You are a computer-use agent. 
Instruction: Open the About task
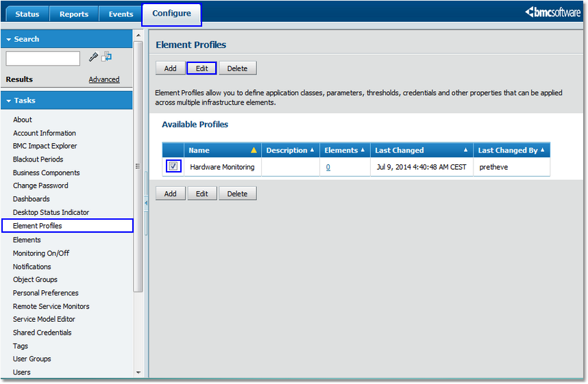pyautogui.click(x=23, y=120)
